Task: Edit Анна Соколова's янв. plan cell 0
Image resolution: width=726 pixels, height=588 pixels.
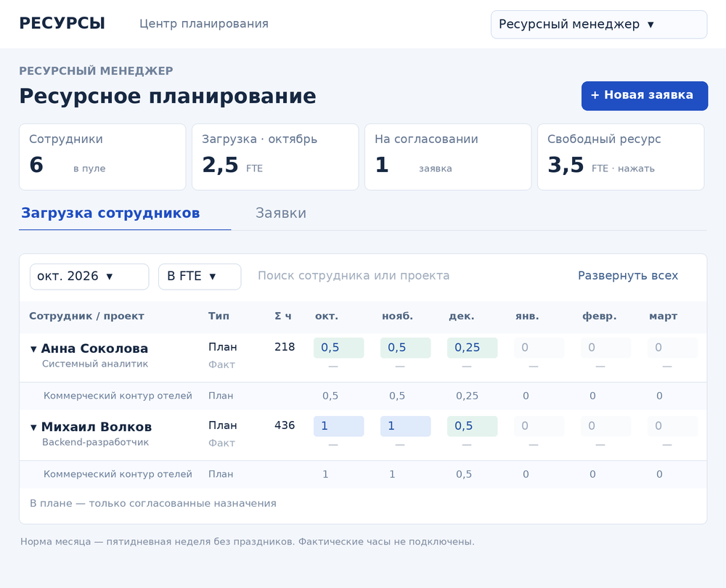Action: 539,348
